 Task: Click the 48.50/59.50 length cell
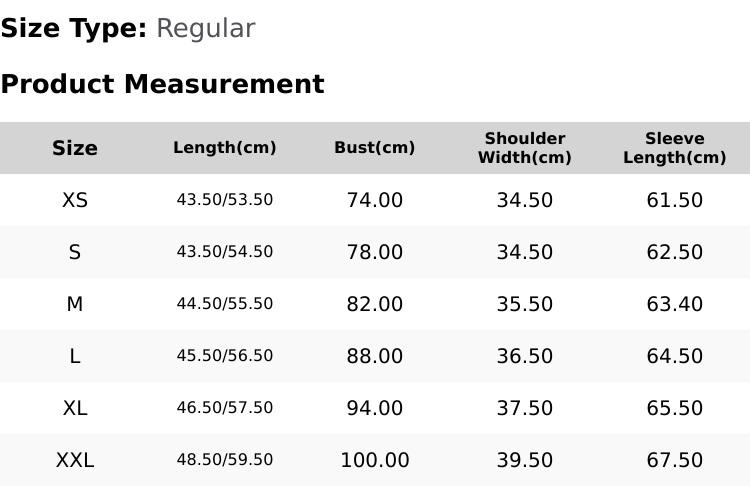coord(225,460)
